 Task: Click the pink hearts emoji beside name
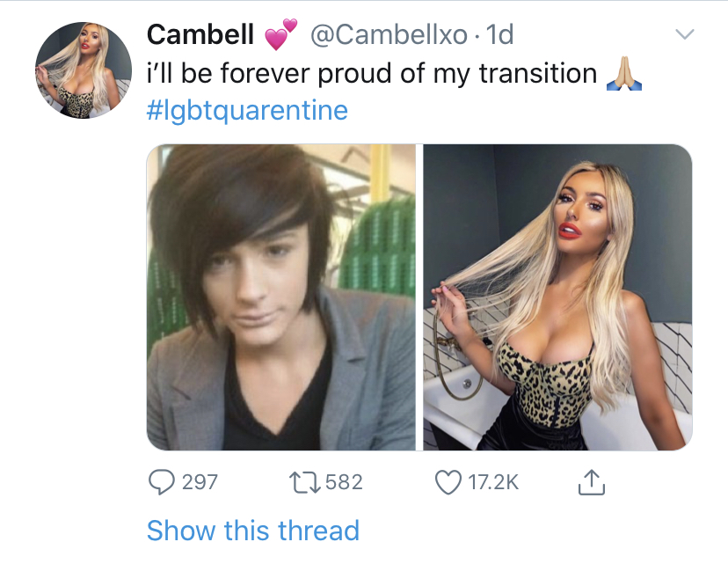pyautogui.click(x=280, y=34)
